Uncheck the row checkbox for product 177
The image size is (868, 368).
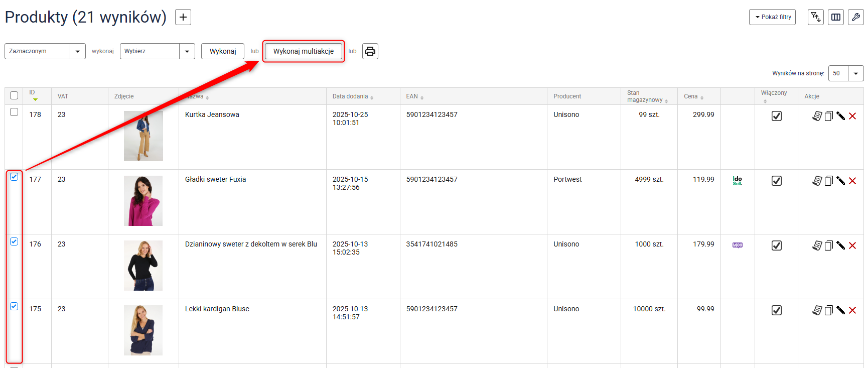[14, 177]
